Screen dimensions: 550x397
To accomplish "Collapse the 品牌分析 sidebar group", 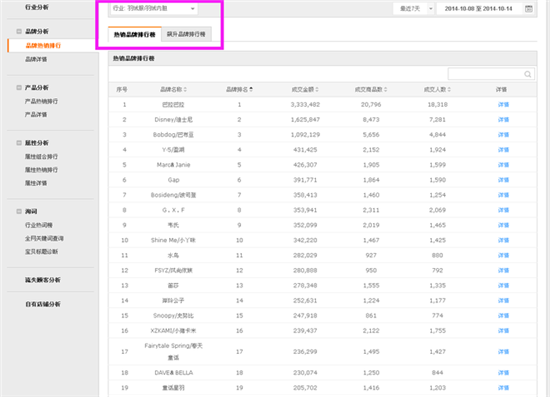I will (19, 32).
